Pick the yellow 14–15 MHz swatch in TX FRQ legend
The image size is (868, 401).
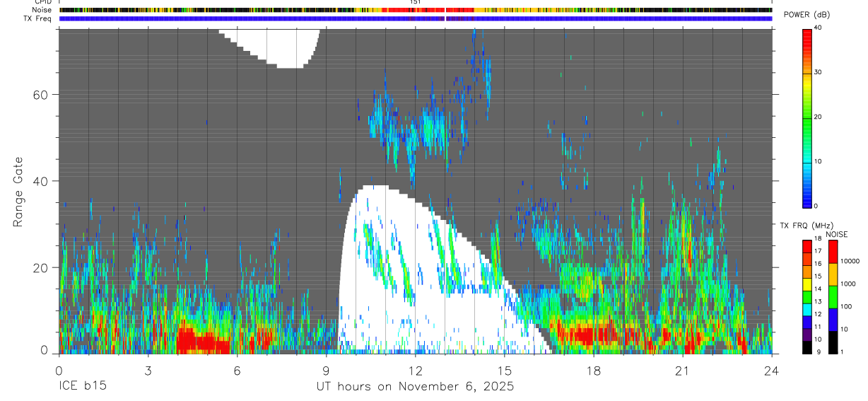807,284
